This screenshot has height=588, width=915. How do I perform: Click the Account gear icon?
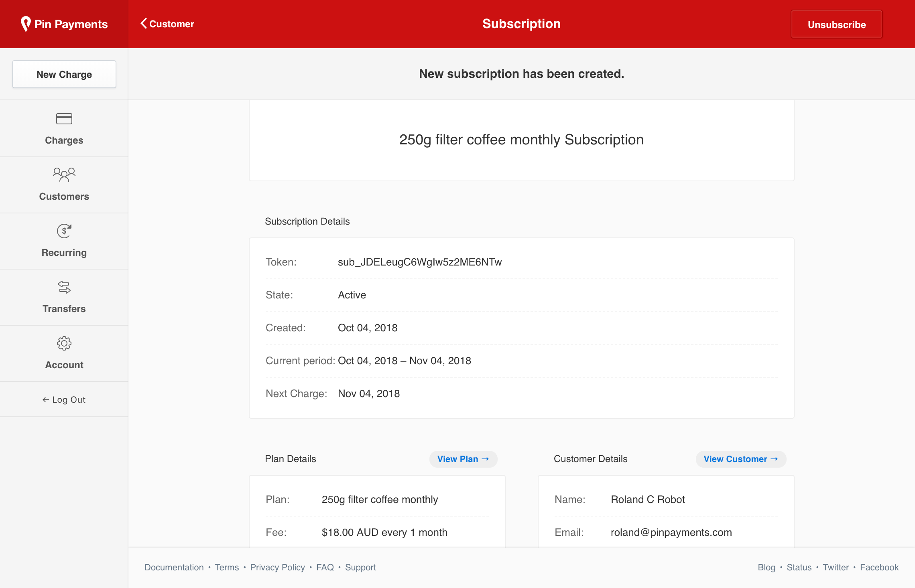(x=64, y=343)
